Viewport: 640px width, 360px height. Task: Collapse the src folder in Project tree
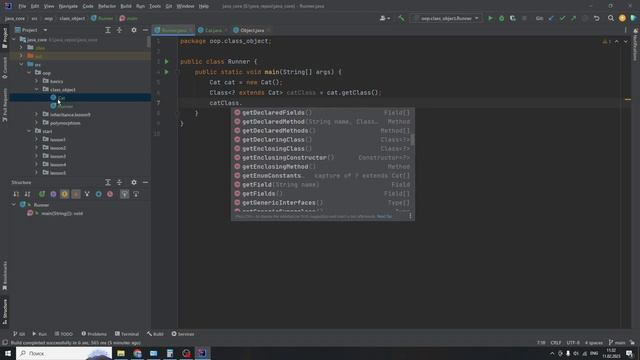(21, 64)
